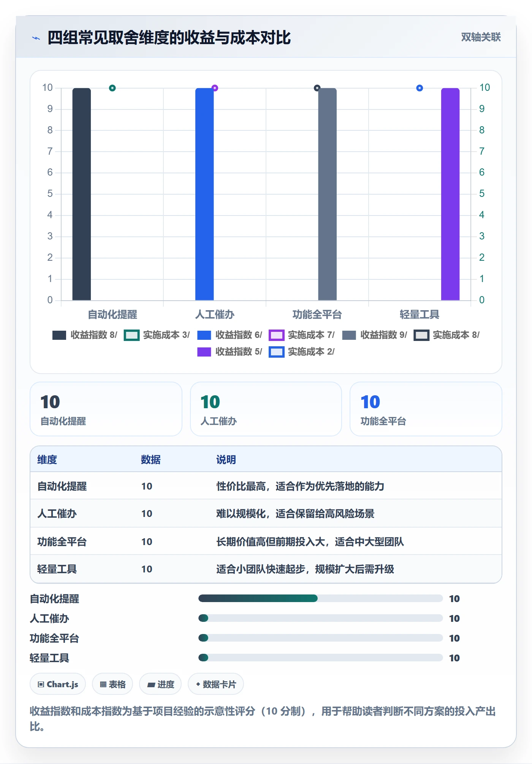Select the dark navy bar for 自动化提醒
Screen dimensions: 532x764
pyautogui.click(x=82, y=194)
